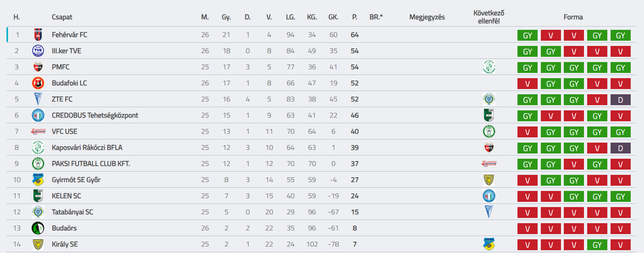Open the CREDOBUS Tehetségközpont team link

[95, 115]
